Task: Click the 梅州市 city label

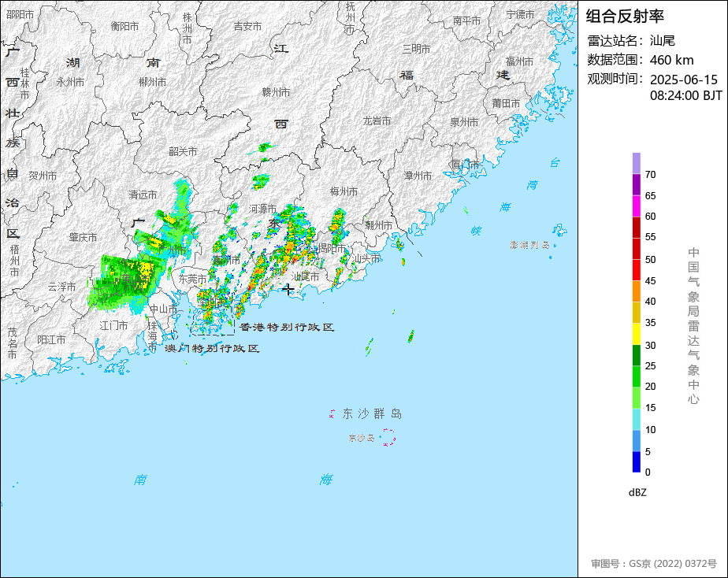Action: click(x=344, y=191)
